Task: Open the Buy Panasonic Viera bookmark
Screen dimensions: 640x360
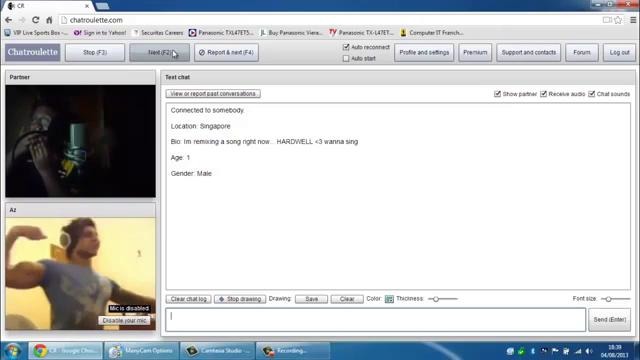Action: [291, 33]
